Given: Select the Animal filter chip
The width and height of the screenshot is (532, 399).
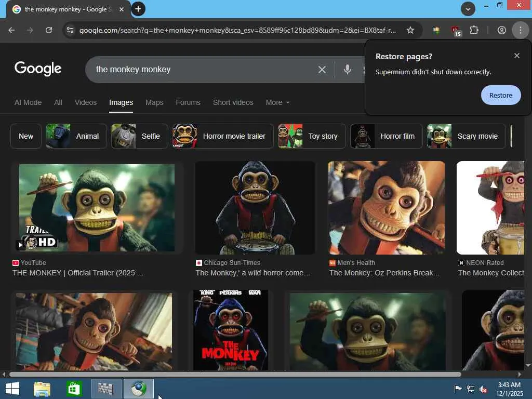Looking at the screenshot, I should pyautogui.click(x=76, y=136).
